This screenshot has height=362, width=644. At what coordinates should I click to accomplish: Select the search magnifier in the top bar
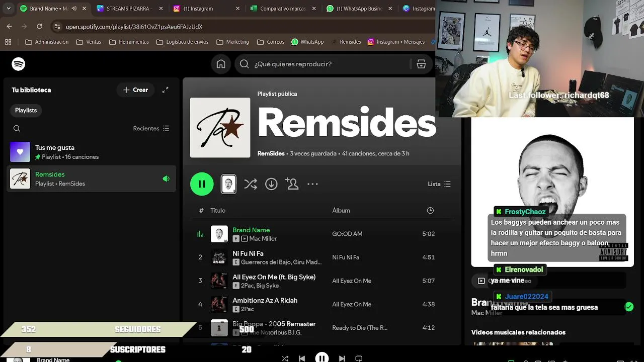(245, 64)
